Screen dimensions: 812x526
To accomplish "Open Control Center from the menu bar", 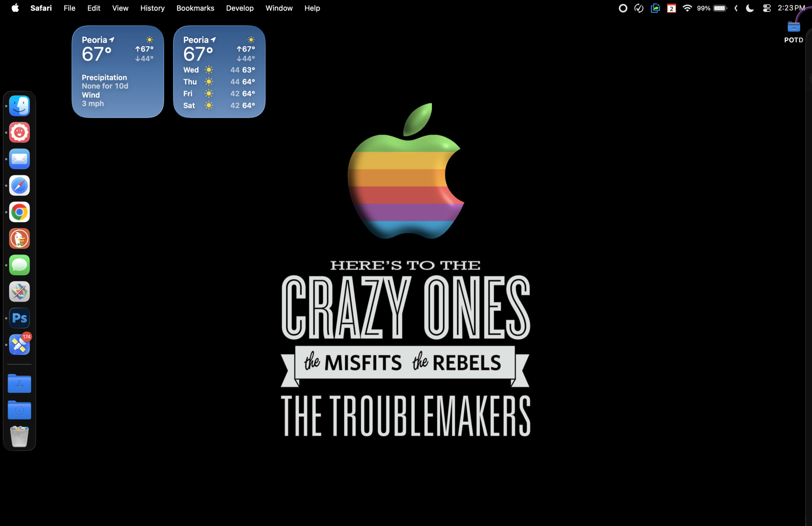I will [767, 8].
